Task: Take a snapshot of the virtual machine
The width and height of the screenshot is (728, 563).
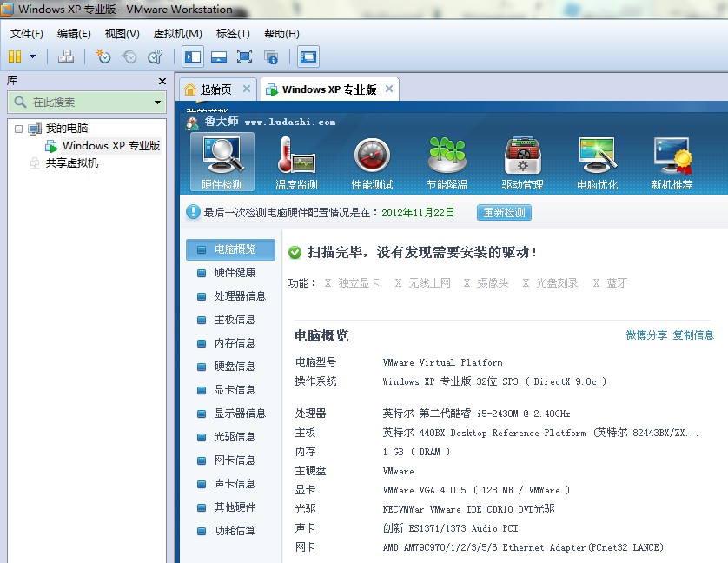Action: coord(103,56)
